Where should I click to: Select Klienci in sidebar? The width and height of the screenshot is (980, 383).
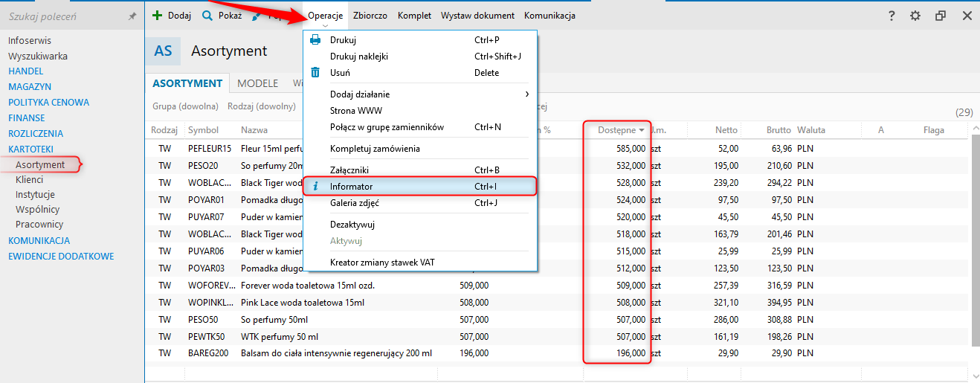pos(29,179)
